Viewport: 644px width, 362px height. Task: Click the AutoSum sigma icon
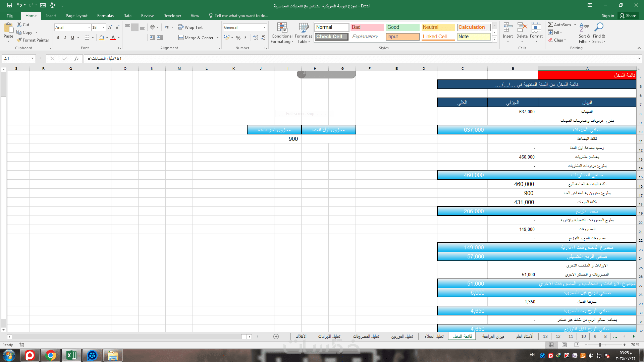pos(550,24)
